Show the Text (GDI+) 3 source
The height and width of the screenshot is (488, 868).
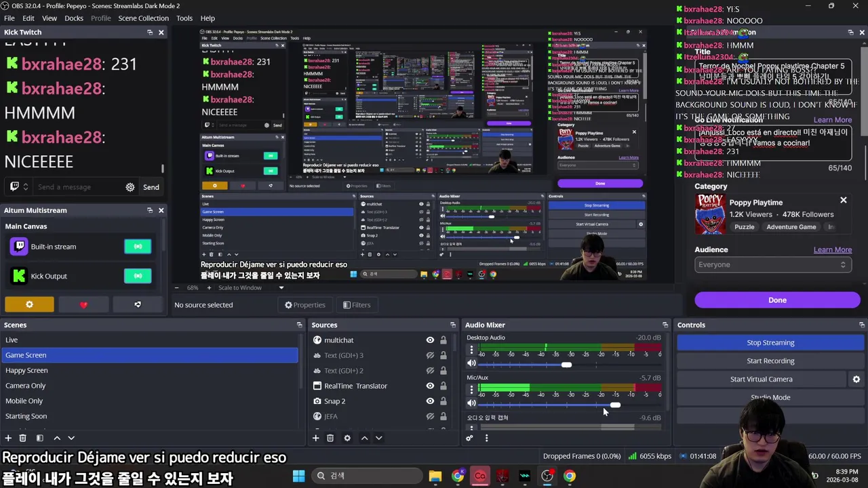pyautogui.click(x=430, y=355)
